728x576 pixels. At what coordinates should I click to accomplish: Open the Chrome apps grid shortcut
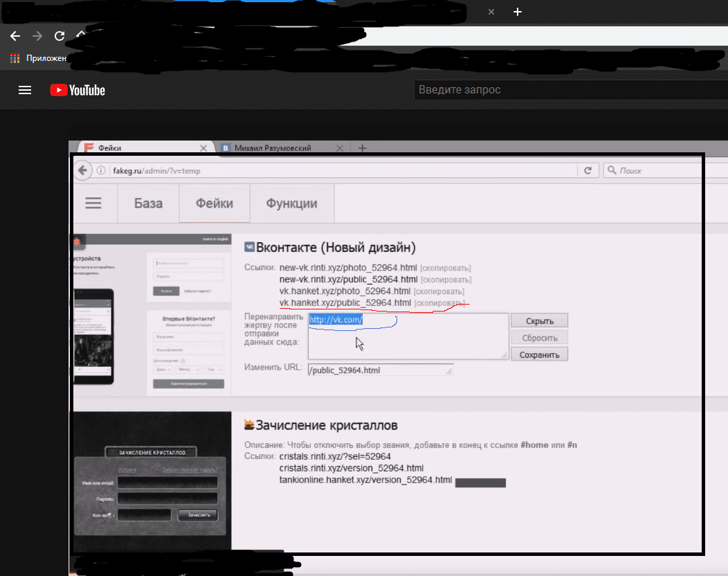(x=15, y=58)
